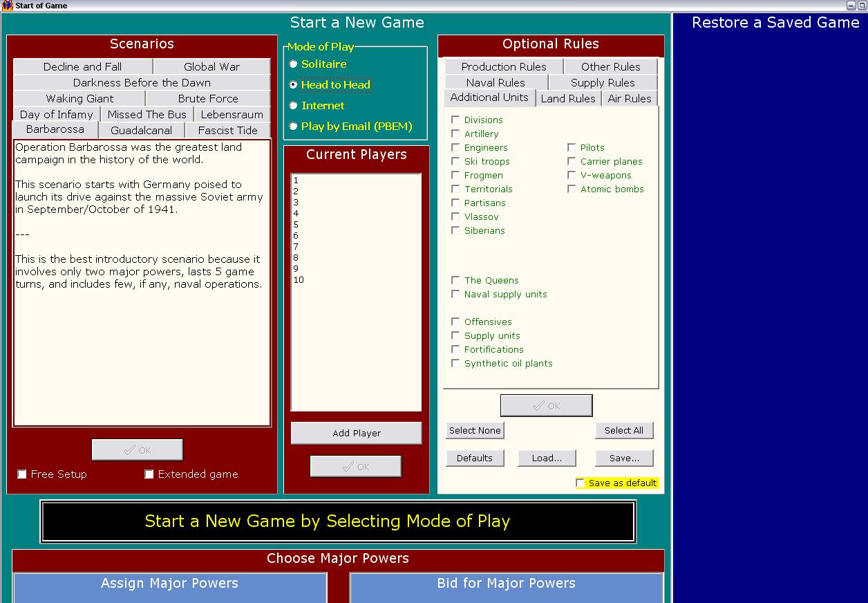
Task: Check the Vlassov unit option
Action: [x=455, y=216]
